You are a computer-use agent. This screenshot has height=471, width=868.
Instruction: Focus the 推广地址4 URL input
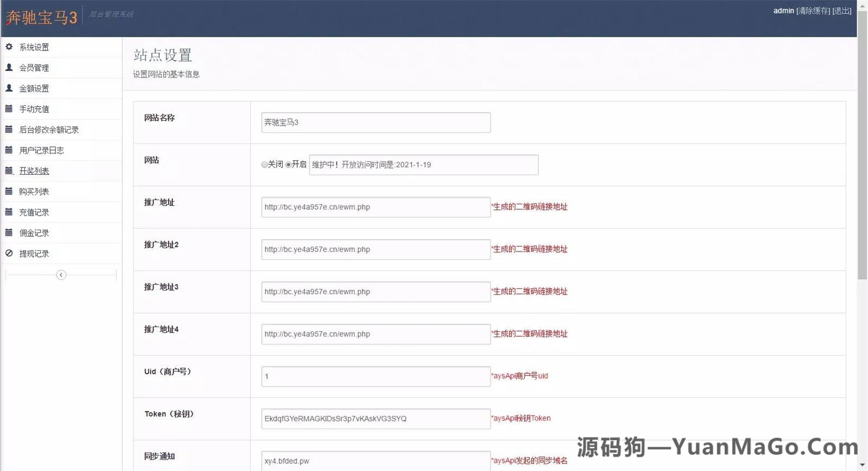[376, 334]
